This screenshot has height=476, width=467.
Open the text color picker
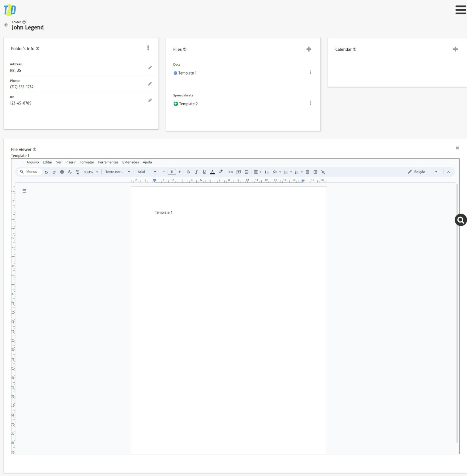[212, 172]
